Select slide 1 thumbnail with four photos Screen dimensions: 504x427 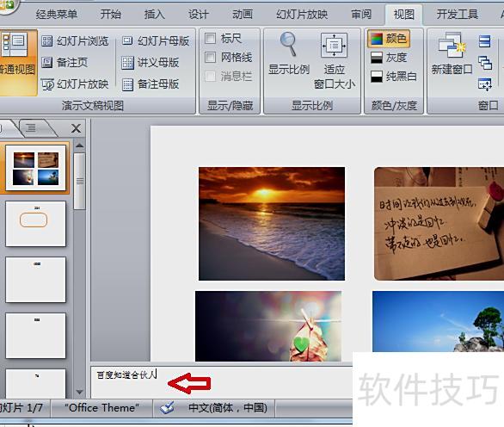tap(35, 168)
